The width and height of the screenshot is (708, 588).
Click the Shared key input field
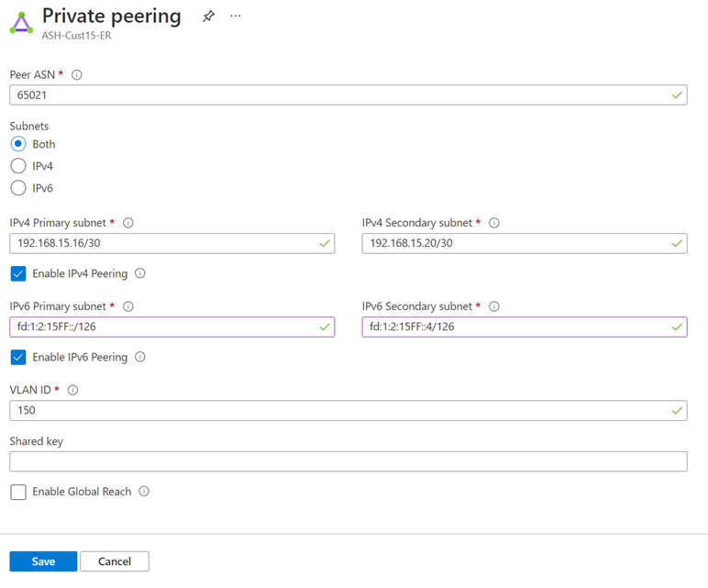tap(348, 461)
